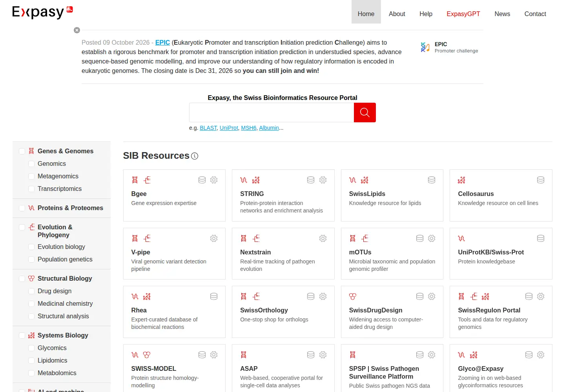Open the SwissOrthology resource card title
Viewport: 565px width, 392px height.
[264, 310]
